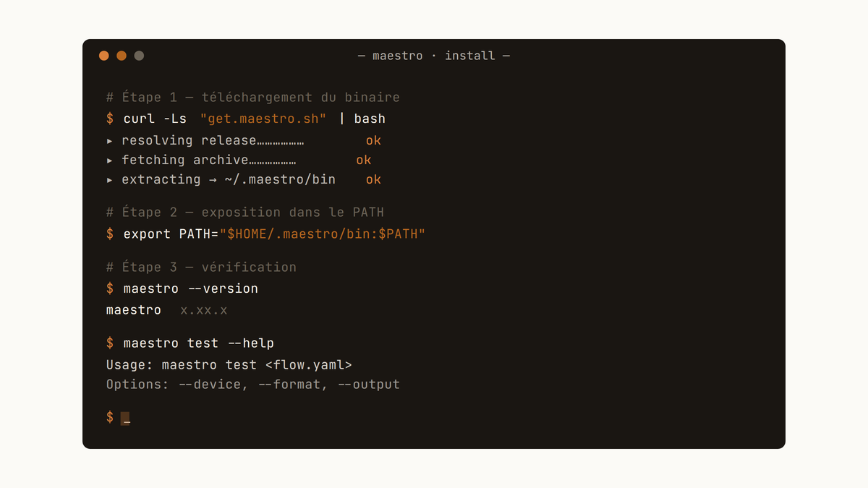Click the x.xx.x version output

pos(204,310)
